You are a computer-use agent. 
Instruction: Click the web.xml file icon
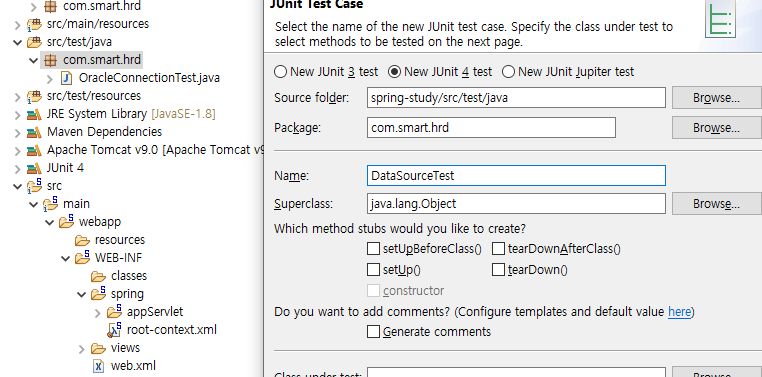point(98,366)
